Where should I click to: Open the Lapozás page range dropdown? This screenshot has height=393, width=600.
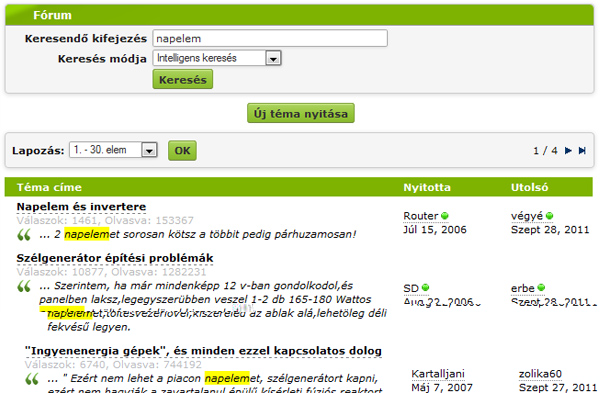113,150
